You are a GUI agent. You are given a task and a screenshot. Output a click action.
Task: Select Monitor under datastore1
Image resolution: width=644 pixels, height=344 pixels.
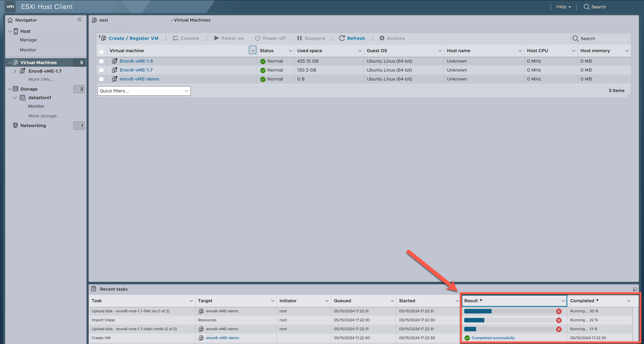coord(36,106)
